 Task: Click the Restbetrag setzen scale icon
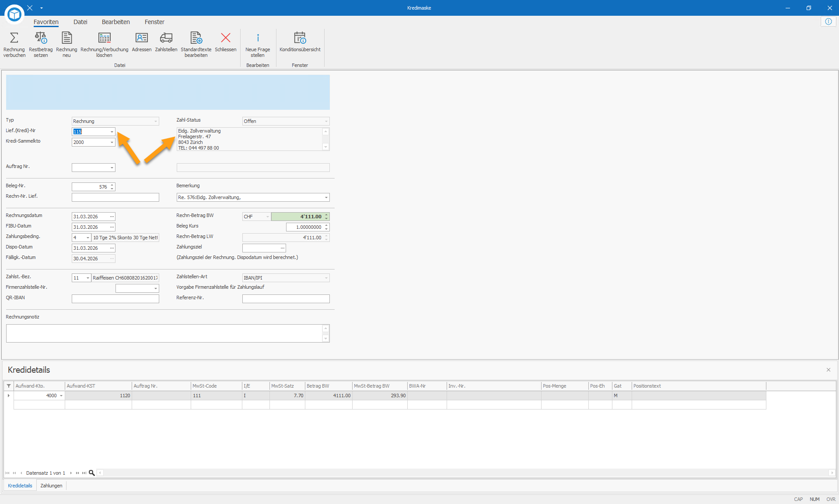(x=41, y=38)
